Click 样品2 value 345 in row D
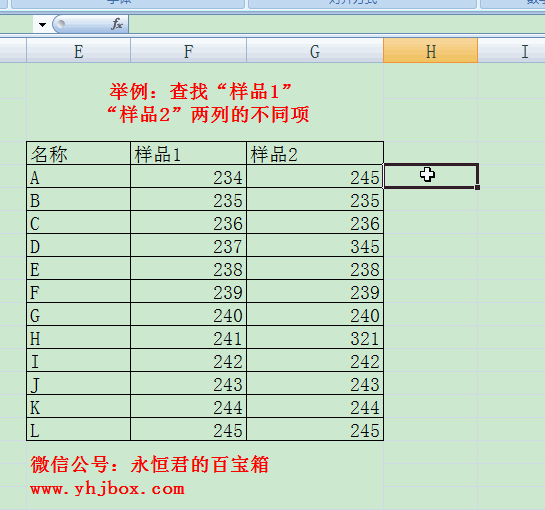This screenshot has width=545, height=510. pyautogui.click(x=315, y=245)
